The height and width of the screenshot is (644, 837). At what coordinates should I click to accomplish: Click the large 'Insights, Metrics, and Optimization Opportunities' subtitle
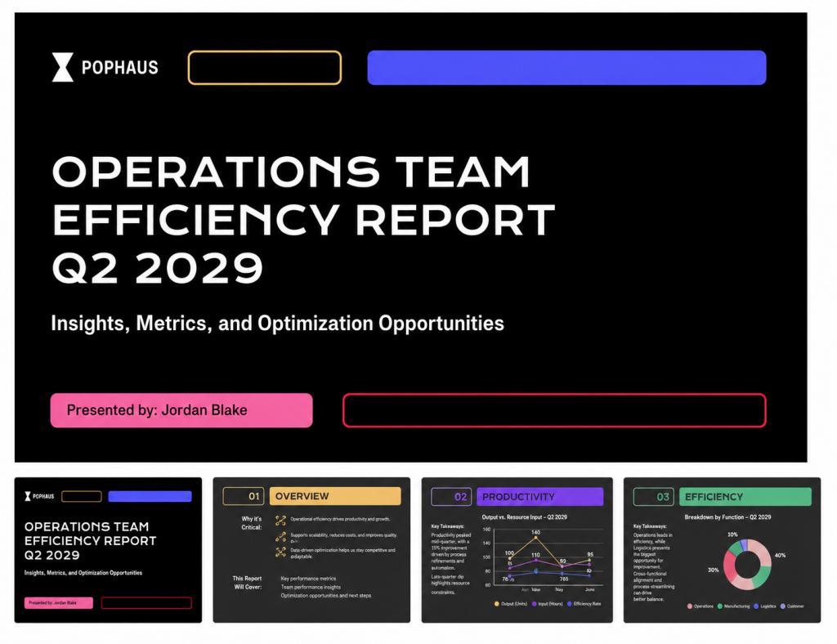coord(278,324)
